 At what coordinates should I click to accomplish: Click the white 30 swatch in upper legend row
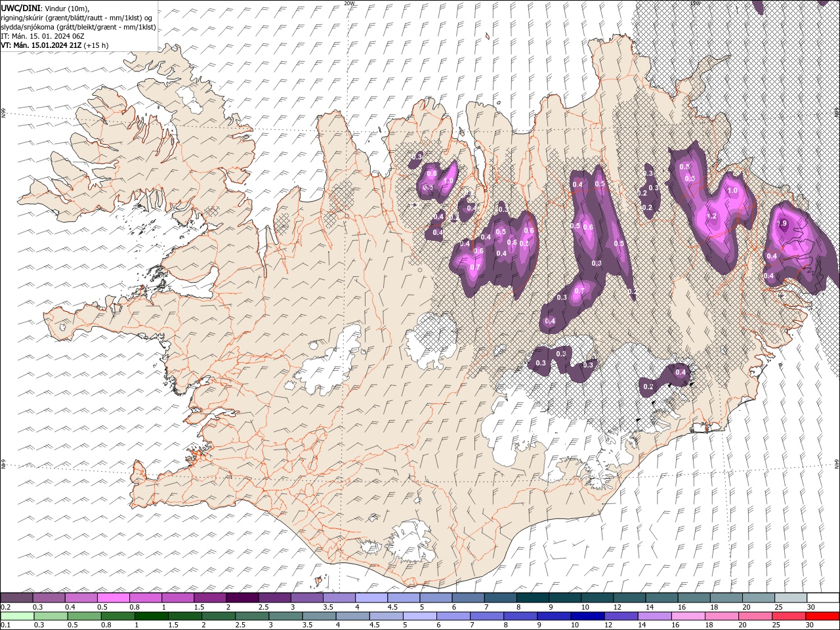point(823,598)
